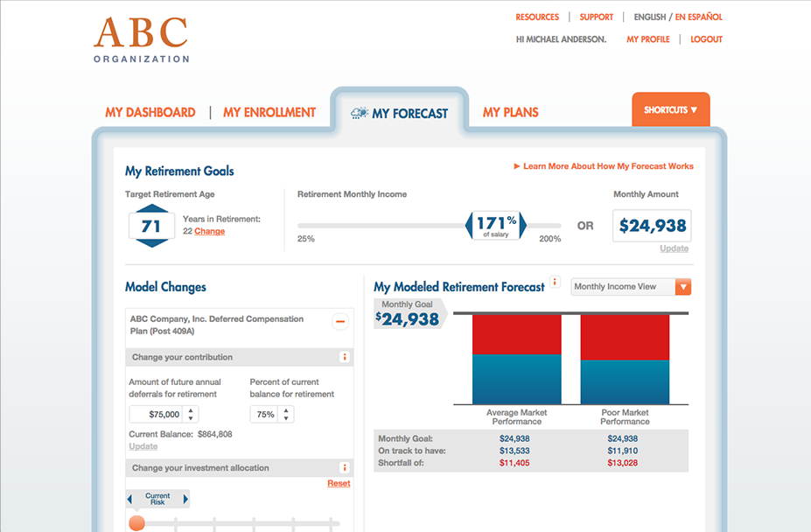811x532 pixels.
Task: Open My Profile page
Action: tap(648, 39)
